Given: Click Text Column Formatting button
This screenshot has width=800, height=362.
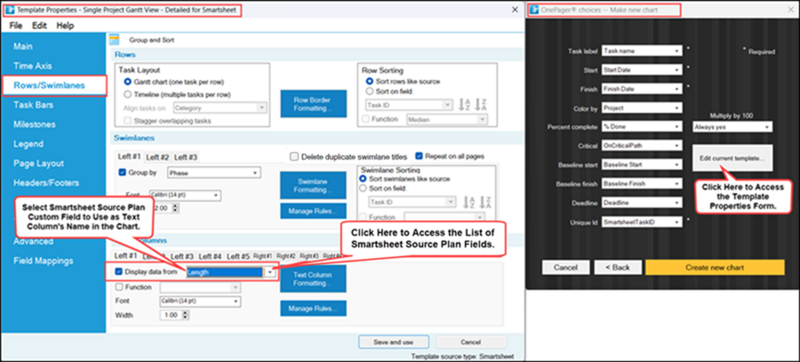Looking at the screenshot, I should (313, 278).
